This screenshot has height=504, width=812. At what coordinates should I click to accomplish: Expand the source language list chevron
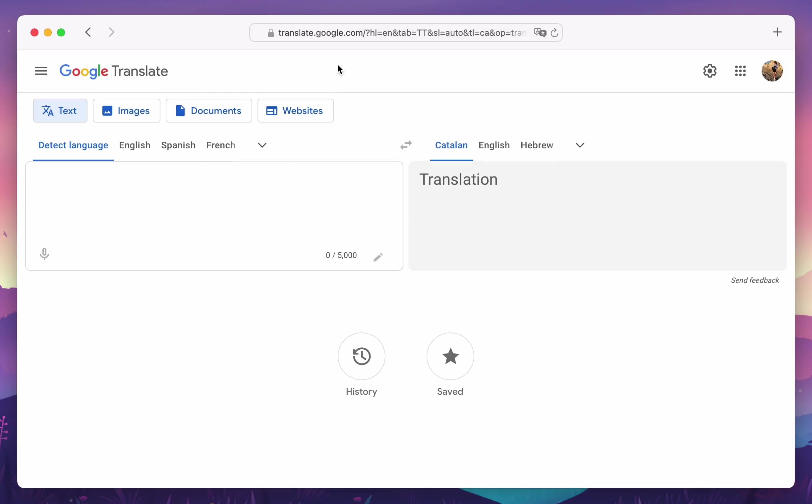point(262,145)
